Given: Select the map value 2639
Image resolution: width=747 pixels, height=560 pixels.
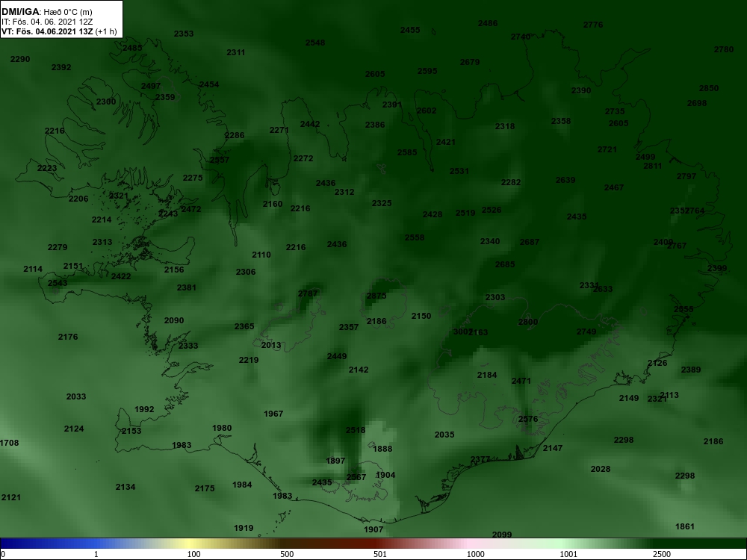Looking at the screenshot, I should (565, 180).
